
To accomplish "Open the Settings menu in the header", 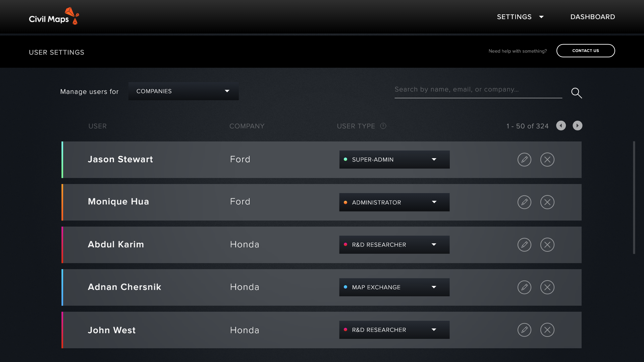I will pyautogui.click(x=520, y=17).
